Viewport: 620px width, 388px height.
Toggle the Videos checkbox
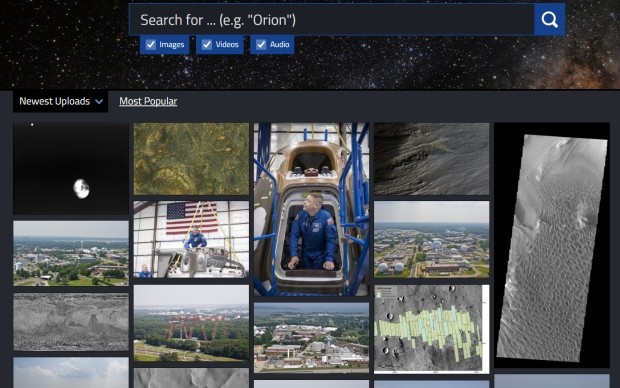(x=207, y=44)
